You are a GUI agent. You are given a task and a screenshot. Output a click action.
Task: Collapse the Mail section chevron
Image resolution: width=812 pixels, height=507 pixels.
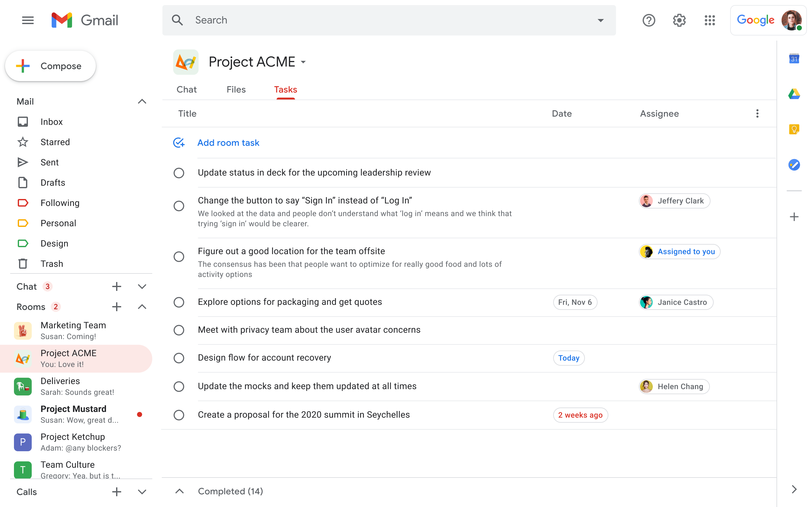[x=142, y=101]
